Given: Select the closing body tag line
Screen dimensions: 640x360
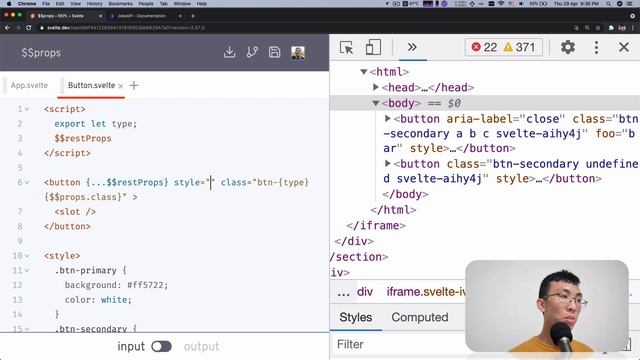Looking at the screenshot, I should pyautogui.click(x=405, y=194).
